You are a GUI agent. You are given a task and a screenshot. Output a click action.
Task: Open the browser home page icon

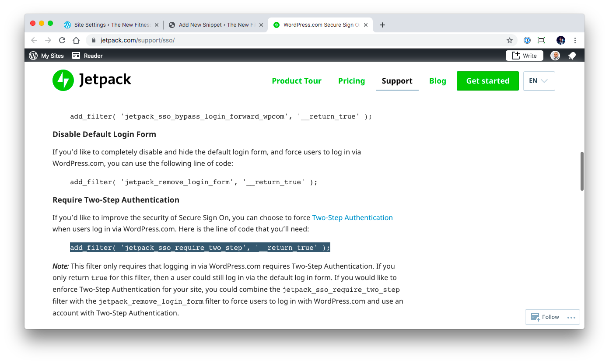coord(76,40)
